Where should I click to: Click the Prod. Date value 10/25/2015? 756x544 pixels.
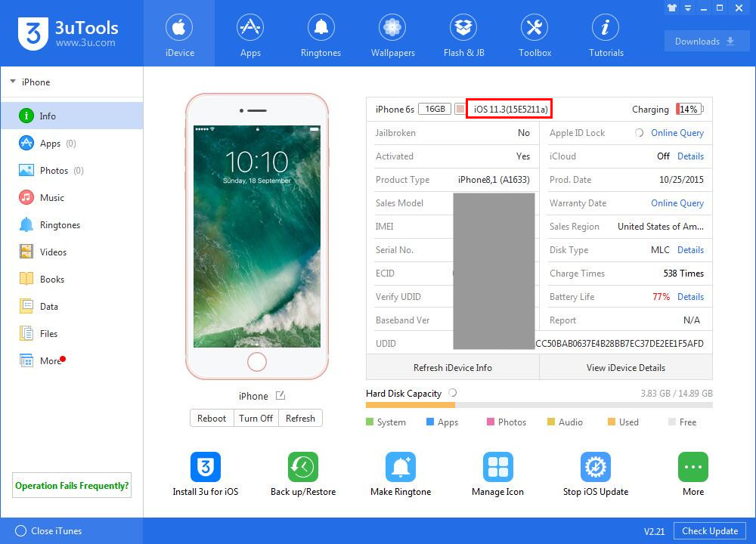pos(681,180)
